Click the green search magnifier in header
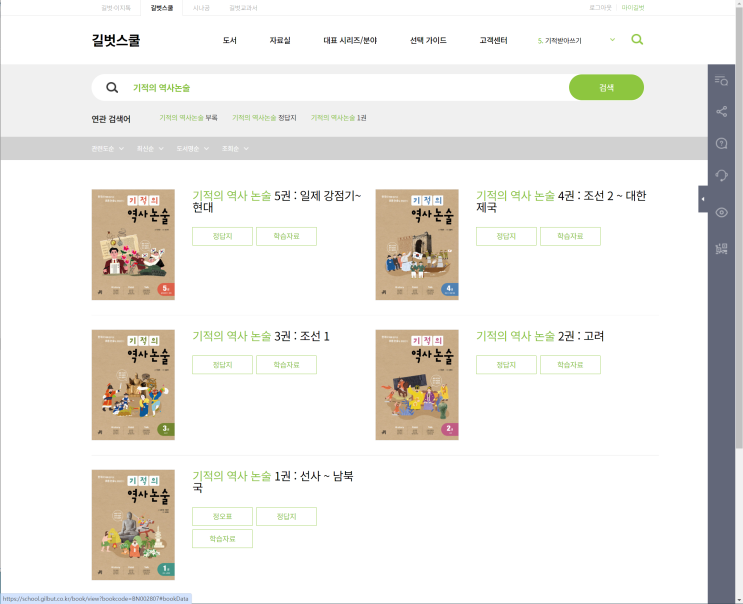743x604 pixels. 637,40
